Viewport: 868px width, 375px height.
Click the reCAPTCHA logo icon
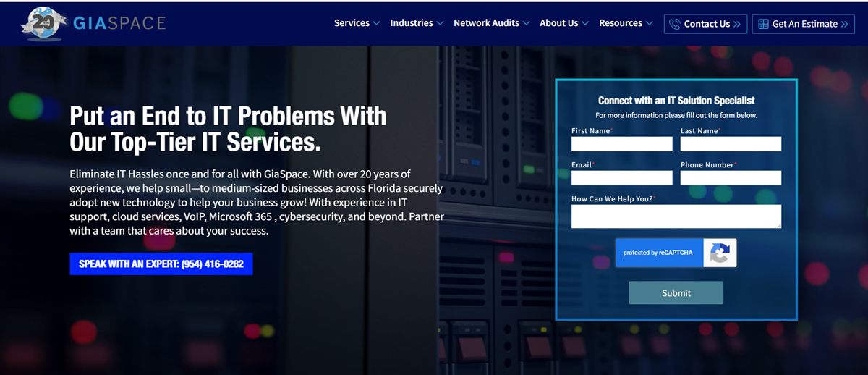point(720,253)
